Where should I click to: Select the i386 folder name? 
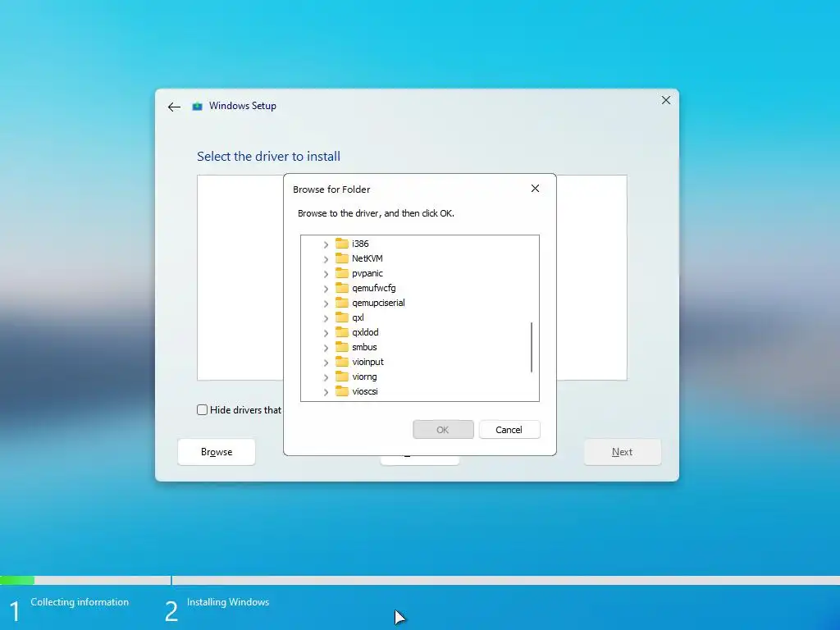pos(360,244)
